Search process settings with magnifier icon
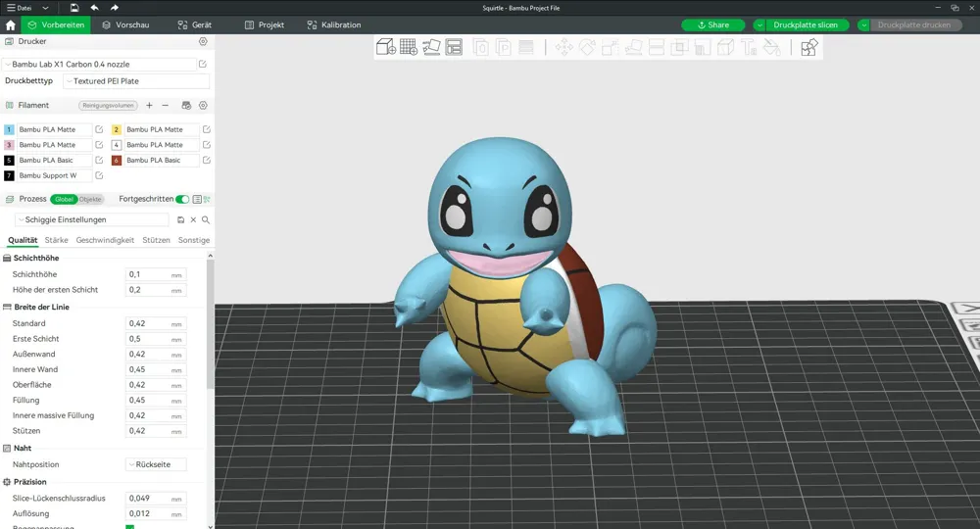 (206, 219)
